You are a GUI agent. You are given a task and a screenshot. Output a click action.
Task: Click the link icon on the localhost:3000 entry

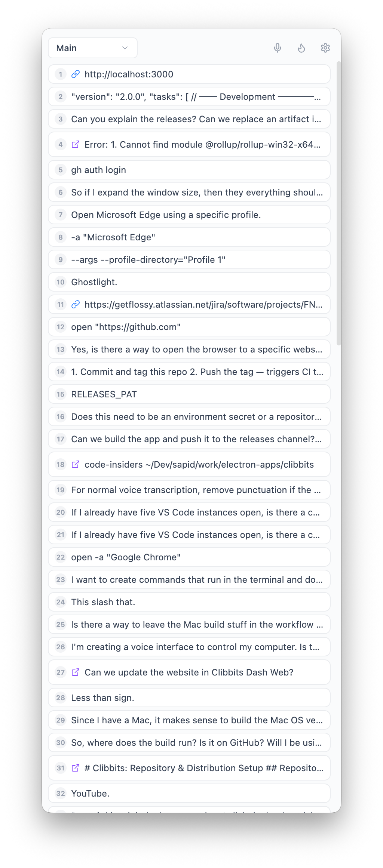76,74
